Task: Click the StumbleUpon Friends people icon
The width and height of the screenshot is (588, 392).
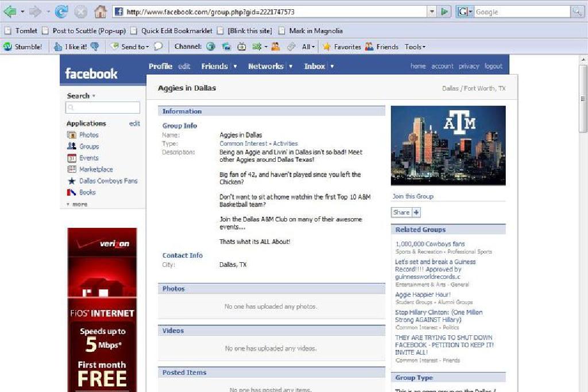Action: (369, 46)
